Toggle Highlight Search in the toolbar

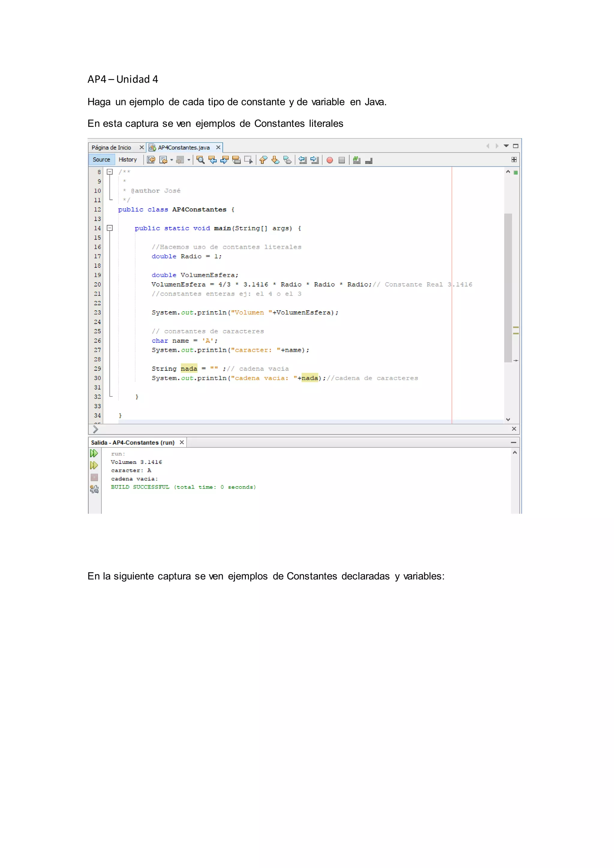(x=236, y=160)
